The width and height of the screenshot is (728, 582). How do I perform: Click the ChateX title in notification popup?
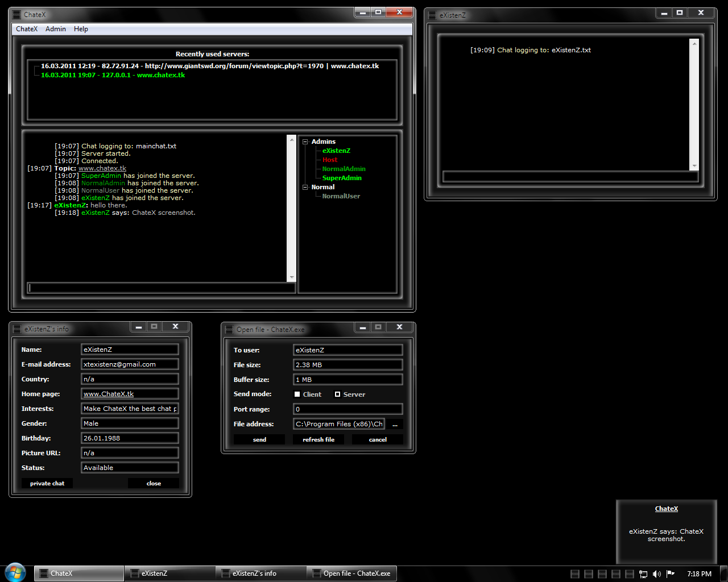point(667,509)
